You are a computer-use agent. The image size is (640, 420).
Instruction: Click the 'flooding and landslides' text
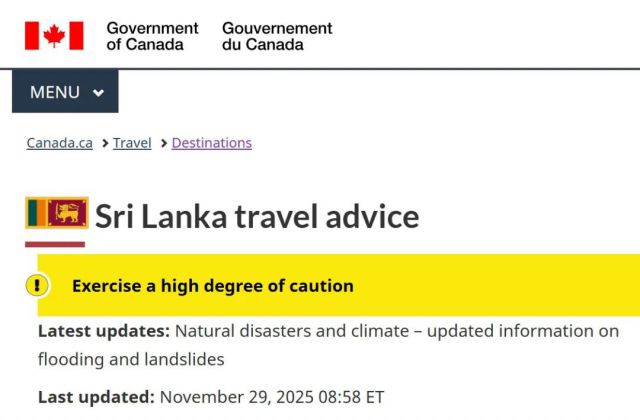[x=131, y=358]
